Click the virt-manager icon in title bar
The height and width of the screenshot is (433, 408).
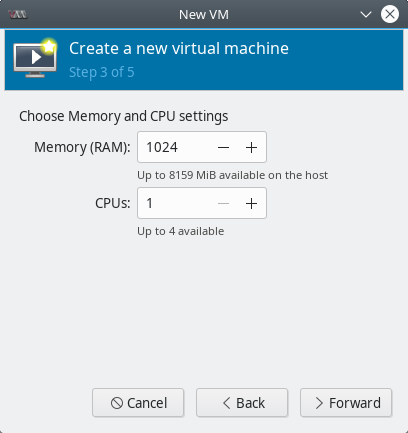[18, 15]
